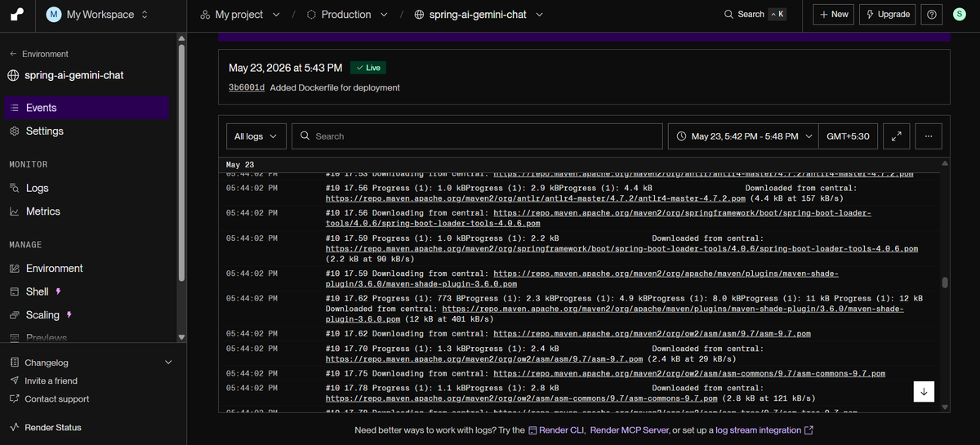Open the top Search box
The width and height of the screenshot is (980, 445).
[755, 15]
